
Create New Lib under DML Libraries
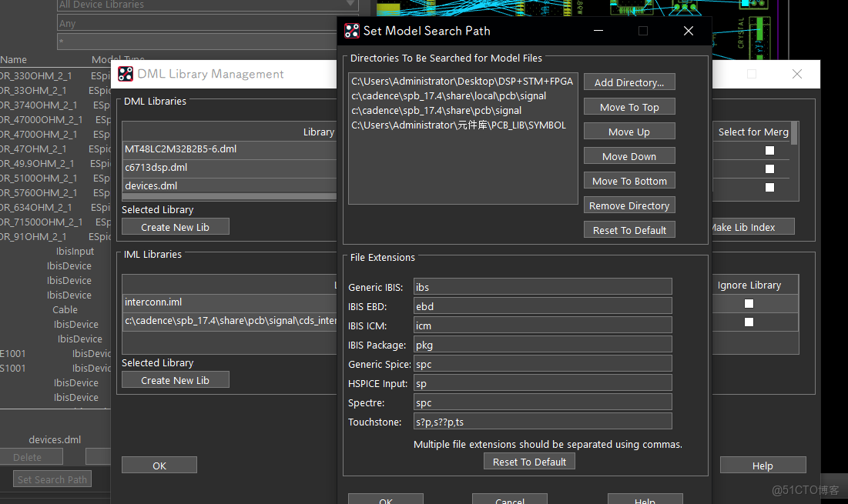176,227
